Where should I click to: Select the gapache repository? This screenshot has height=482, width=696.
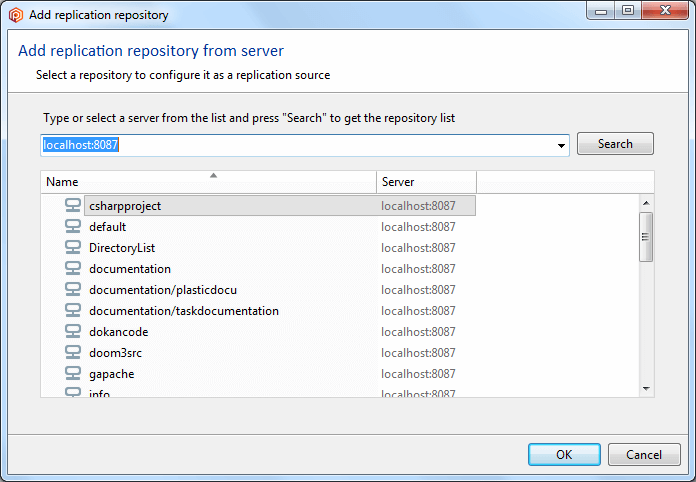click(x=111, y=374)
